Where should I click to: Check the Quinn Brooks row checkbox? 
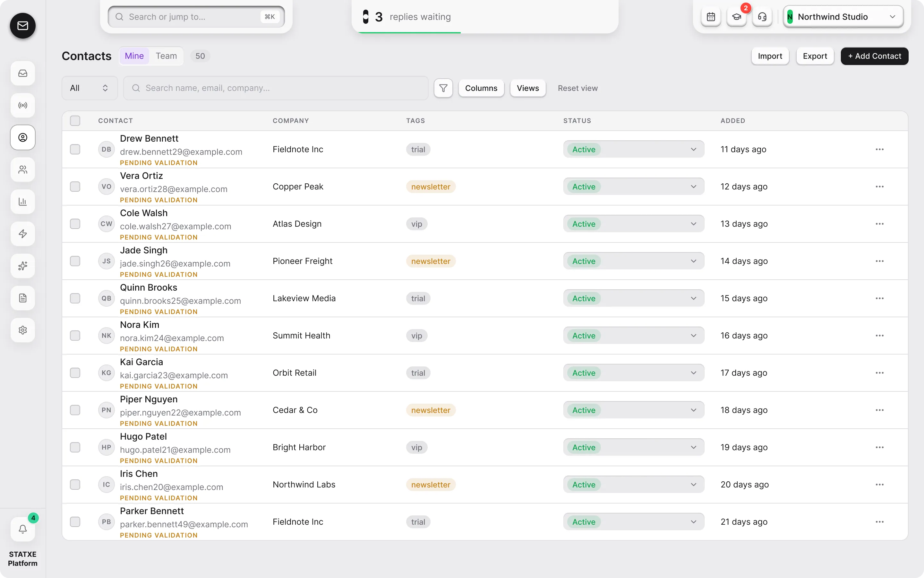tap(75, 299)
